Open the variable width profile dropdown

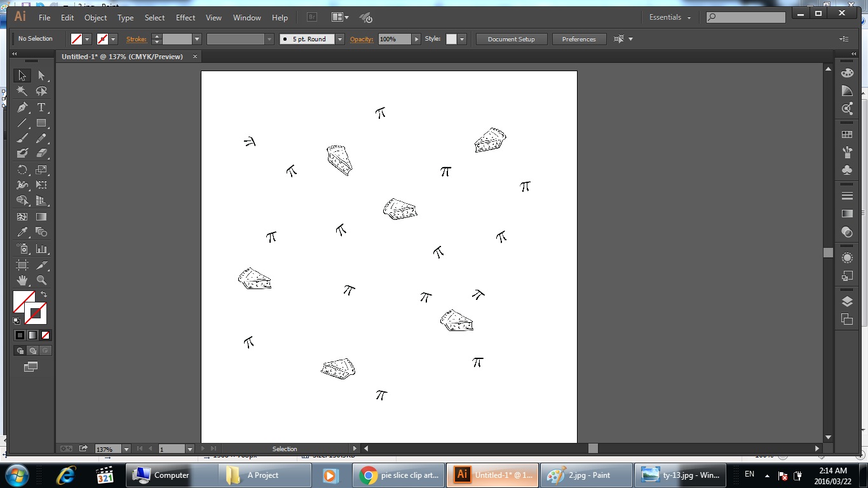[x=269, y=39]
